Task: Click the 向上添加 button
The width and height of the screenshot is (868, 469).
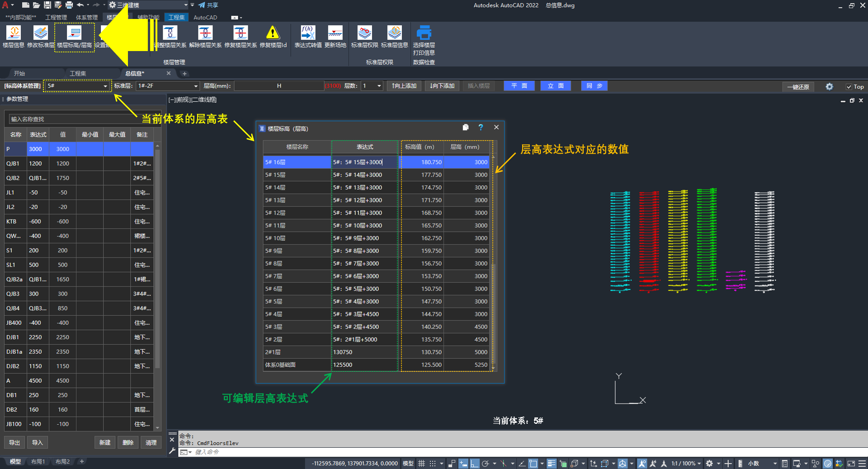Action: (x=404, y=86)
